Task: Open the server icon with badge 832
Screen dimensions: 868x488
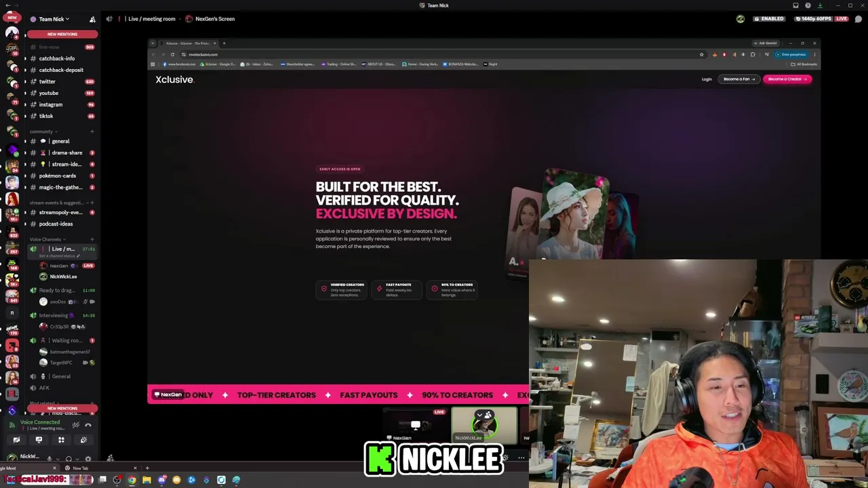Action: click(12, 230)
